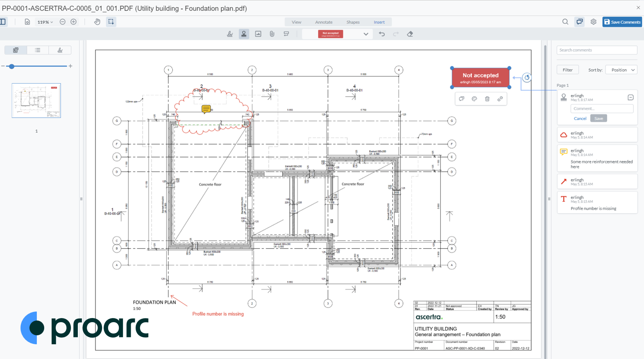Toggle the comments panel button
Image resolution: width=644 pixels, height=359 pixels.
pyautogui.click(x=579, y=22)
